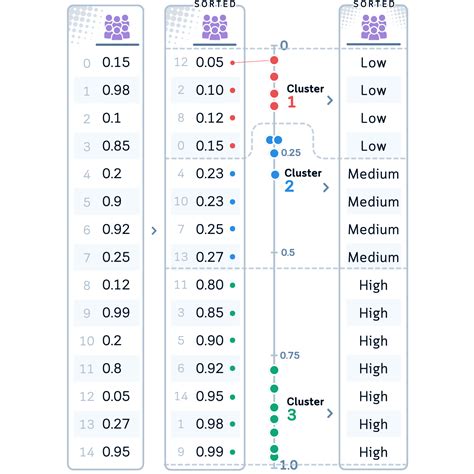Image resolution: width=474 pixels, height=474 pixels.
Task: Select the last High label cell
Action: point(373,452)
